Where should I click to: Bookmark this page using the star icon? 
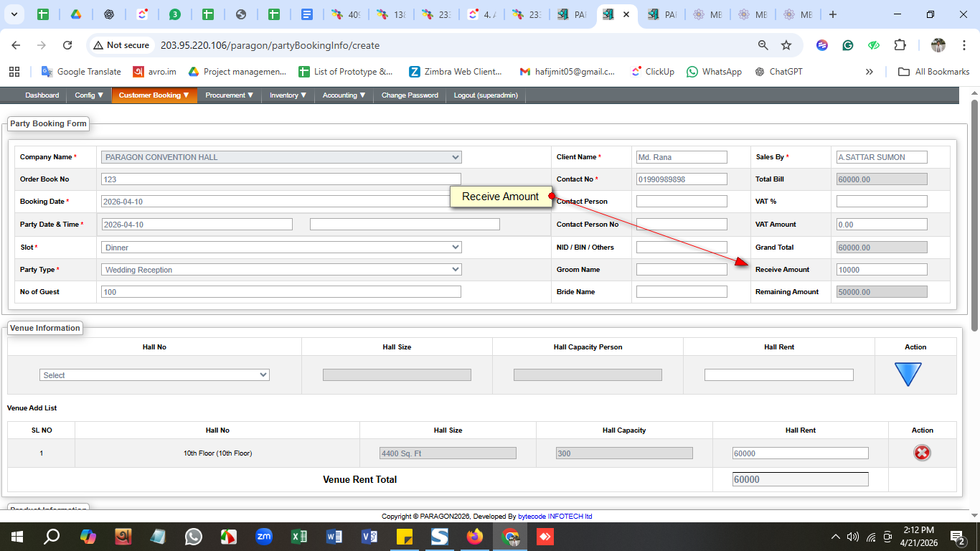786,45
